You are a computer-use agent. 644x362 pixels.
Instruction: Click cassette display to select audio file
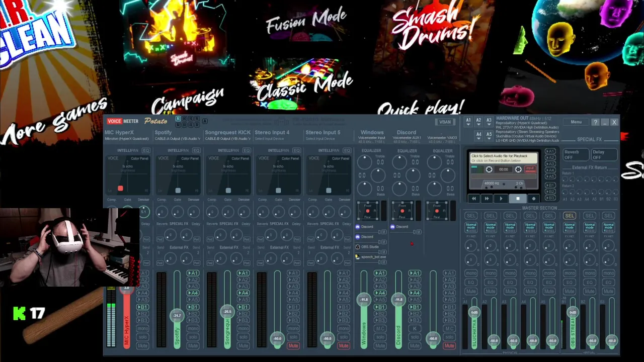[504, 158]
